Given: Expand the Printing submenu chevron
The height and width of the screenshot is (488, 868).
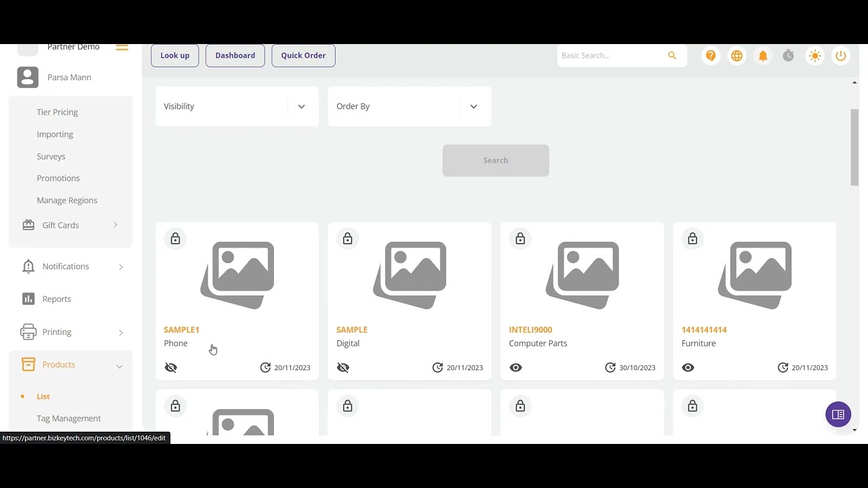Looking at the screenshot, I should pyautogui.click(x=121, y=333).
